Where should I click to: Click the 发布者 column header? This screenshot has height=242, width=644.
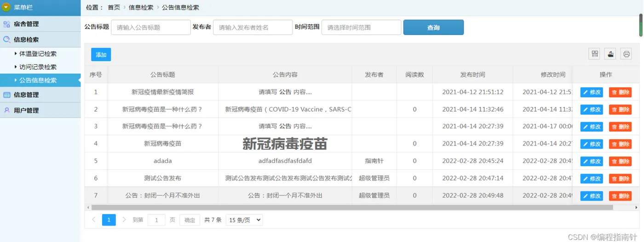[x=374, y=74]
